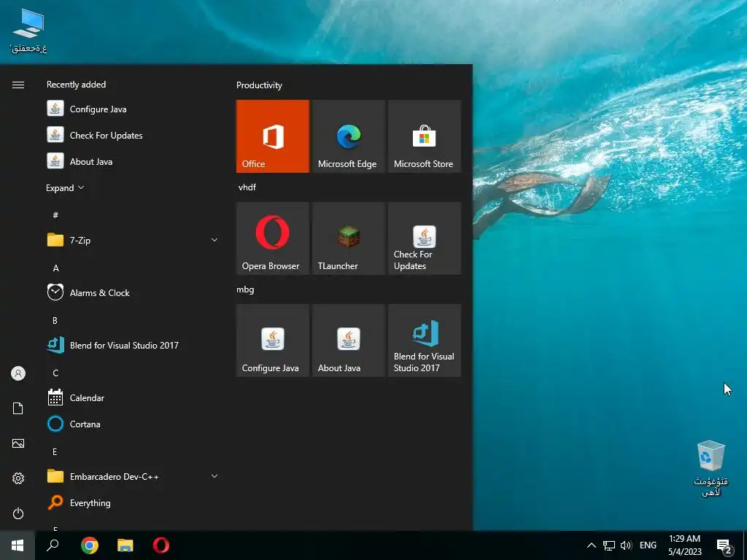Screen dimensions: 747x560
Task: Open taskbar Search magnifier
Action: pos(53,545)
